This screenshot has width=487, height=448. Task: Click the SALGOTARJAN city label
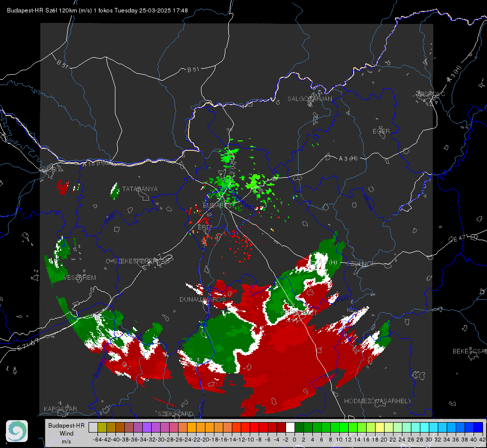(309, 99)
